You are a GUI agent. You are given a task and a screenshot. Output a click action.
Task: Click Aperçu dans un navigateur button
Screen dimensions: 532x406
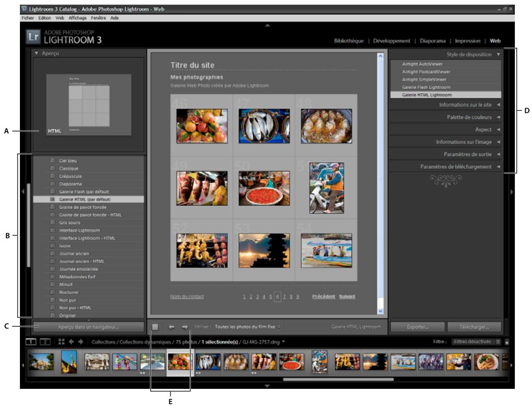coord(89,327)
